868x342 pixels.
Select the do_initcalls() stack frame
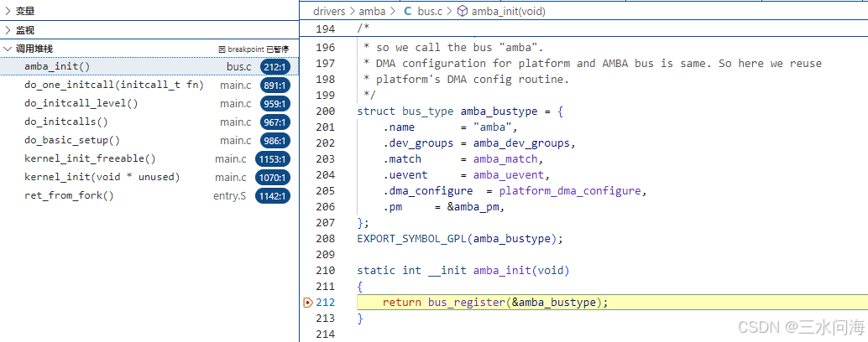coord(149,122)
